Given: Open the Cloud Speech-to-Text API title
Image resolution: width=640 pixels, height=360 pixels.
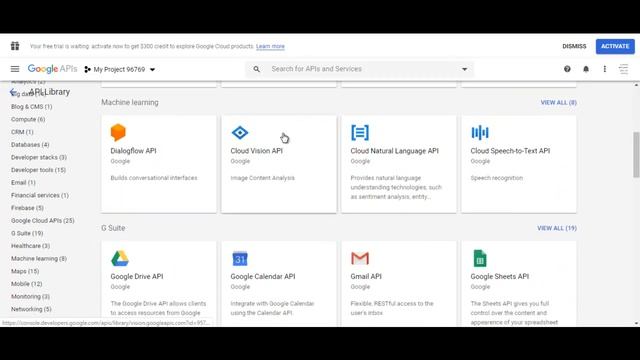Looking at the screenshot, I should point(510,151).
